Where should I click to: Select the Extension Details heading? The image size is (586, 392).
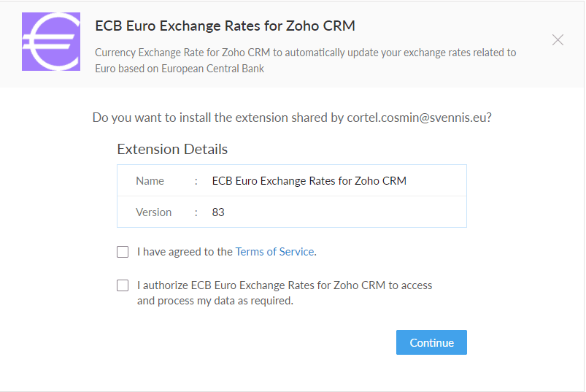coord(172,150)
